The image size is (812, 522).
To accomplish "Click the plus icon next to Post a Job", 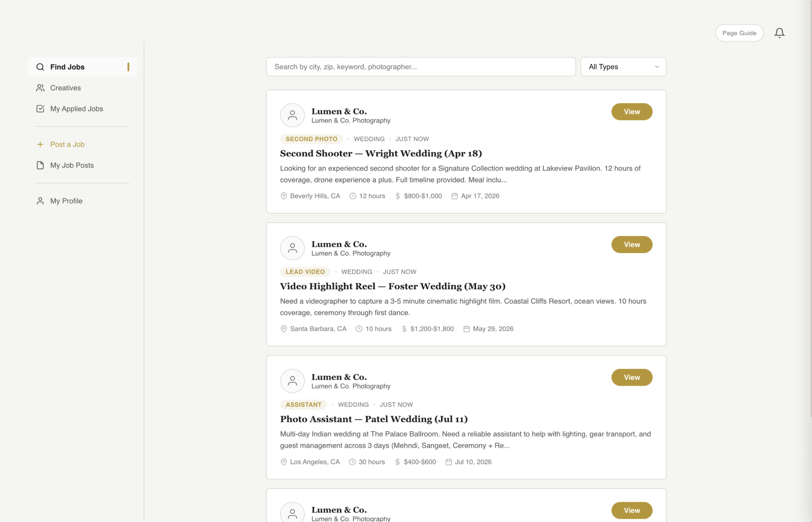I will point(40,144).
